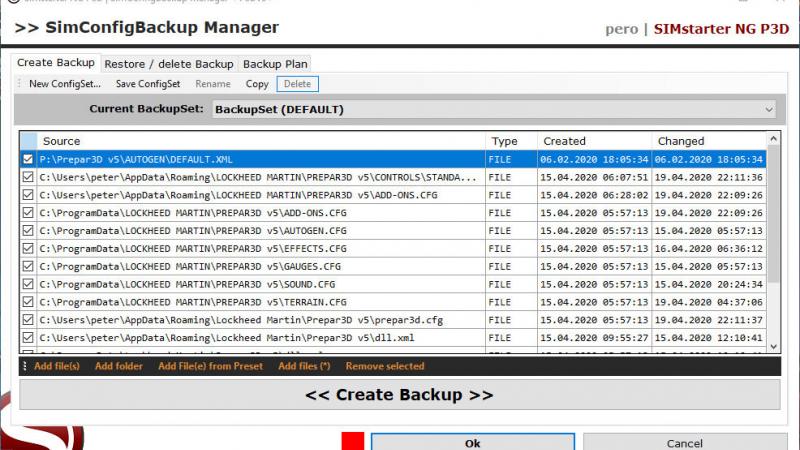This screenshot has height=450, width=800.
Task: Uncheck the ProgramData ADD-ONS.CFG row
Action: 28,213
